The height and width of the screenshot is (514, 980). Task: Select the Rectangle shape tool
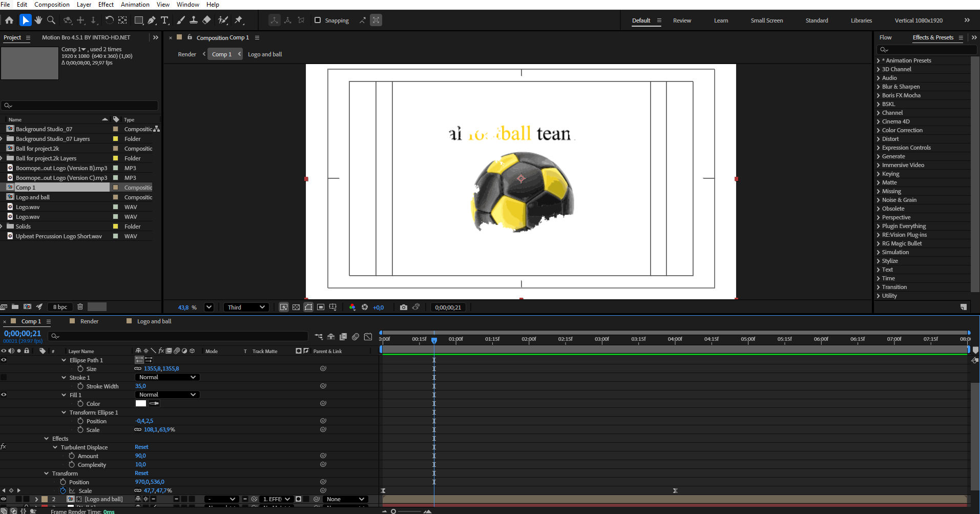pos(138,20)
